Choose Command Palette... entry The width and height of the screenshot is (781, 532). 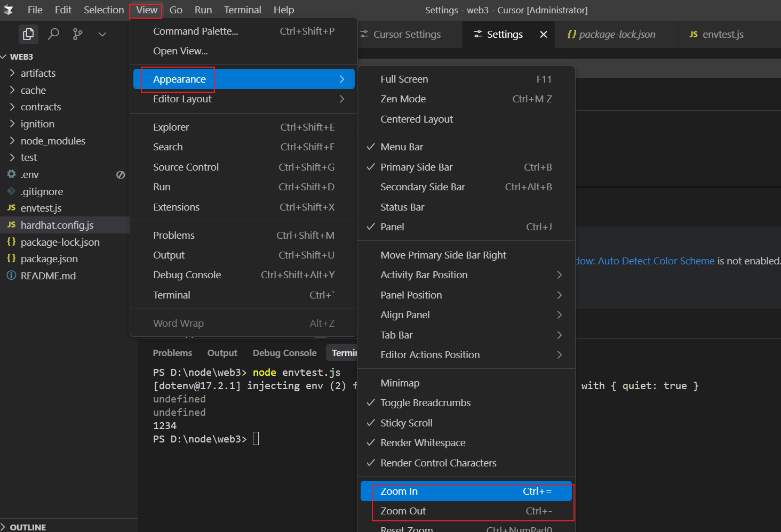pos(244,31)
